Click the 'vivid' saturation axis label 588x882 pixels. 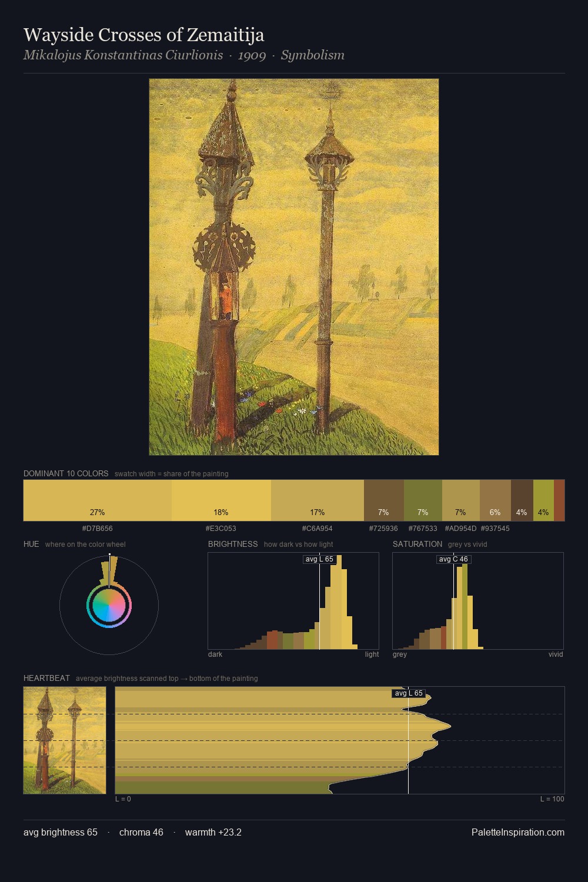[556, 654]
